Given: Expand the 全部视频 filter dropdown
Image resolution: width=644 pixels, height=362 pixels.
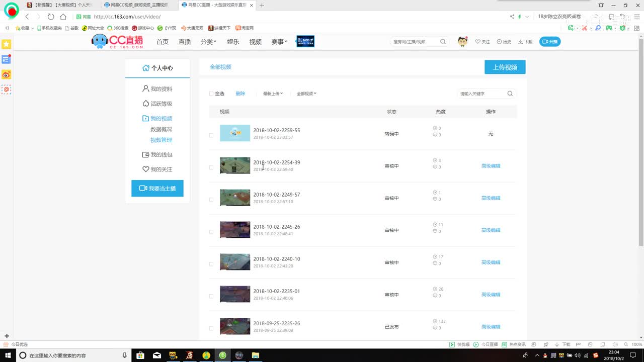Looking at the screenshot, I should [306, 94].
